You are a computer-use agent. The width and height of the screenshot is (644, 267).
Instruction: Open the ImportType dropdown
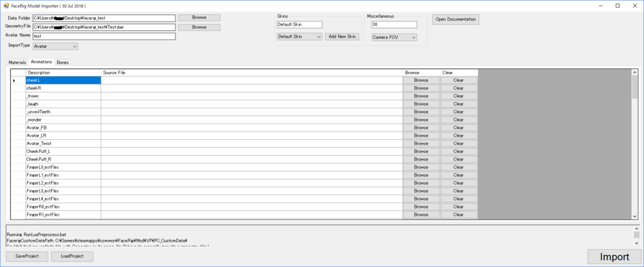pos(55,47)
